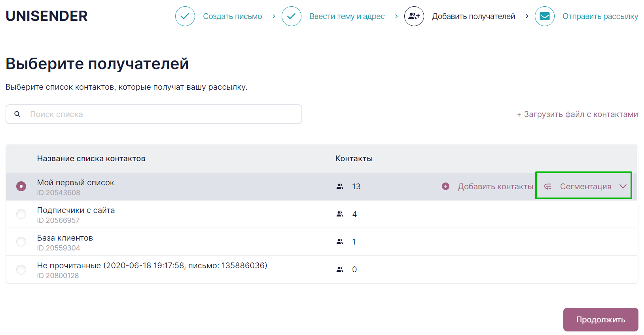Select the База клиентов radio button
The image size is (644, 335).
click(x=21, y=242)
